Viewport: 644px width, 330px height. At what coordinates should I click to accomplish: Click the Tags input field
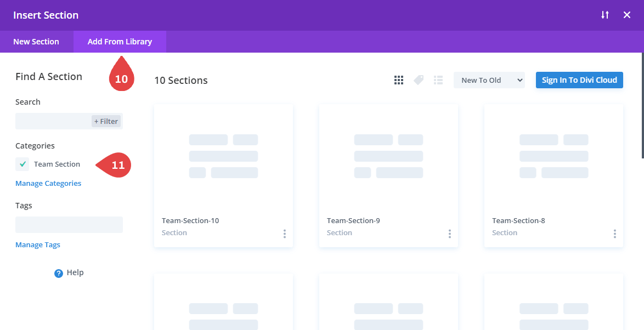pyautogui.click(x=69, y=225)
